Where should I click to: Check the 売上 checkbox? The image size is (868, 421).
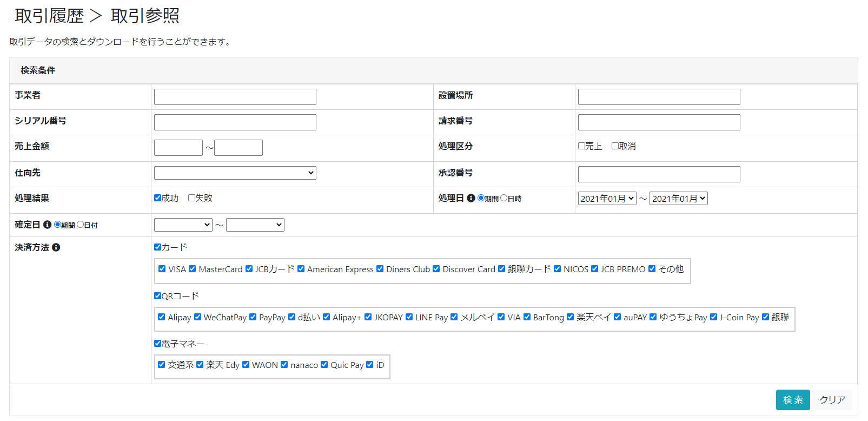tap(581, 146)
